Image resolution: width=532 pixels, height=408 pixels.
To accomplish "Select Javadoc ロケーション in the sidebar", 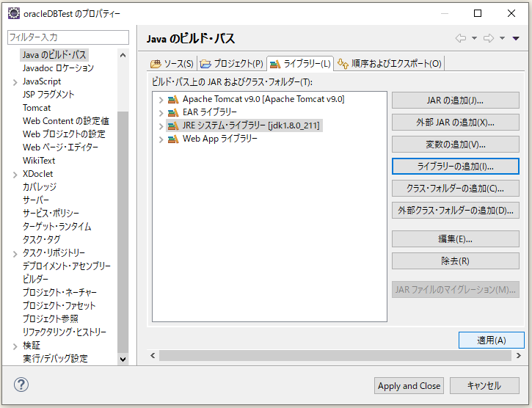I will coord(58,68).
